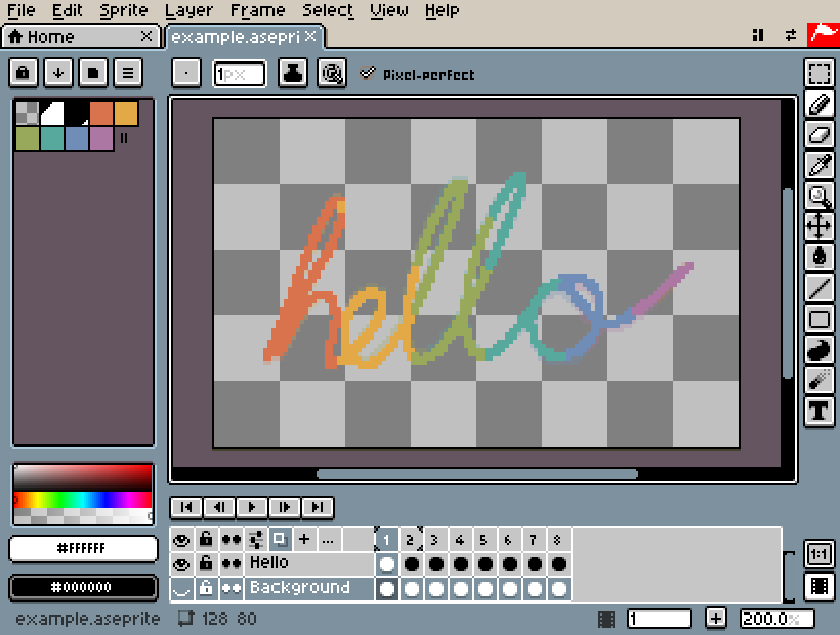This screenshot has height=635, width=840.
Task: Click the rainbow hue color bar
Action: click(83, 499)
